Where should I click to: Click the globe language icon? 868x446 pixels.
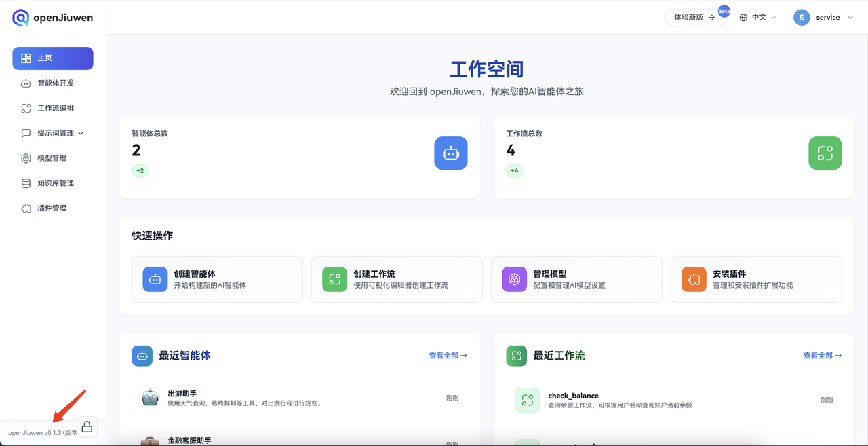pos(743,18)
